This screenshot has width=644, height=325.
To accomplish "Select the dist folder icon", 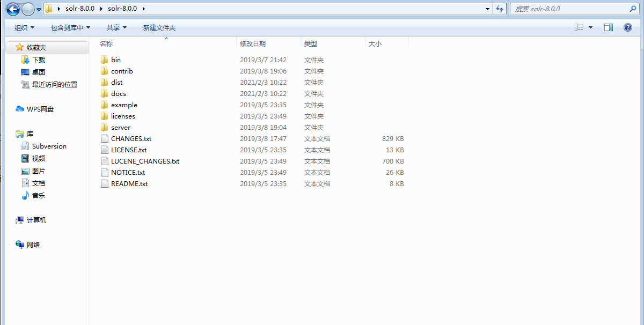I will [104, 83].
